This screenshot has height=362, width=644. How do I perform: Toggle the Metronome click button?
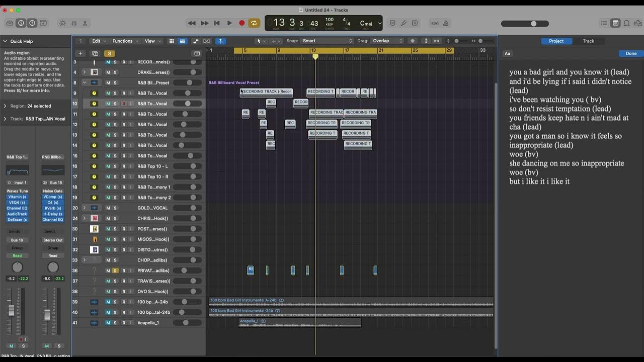446,23
